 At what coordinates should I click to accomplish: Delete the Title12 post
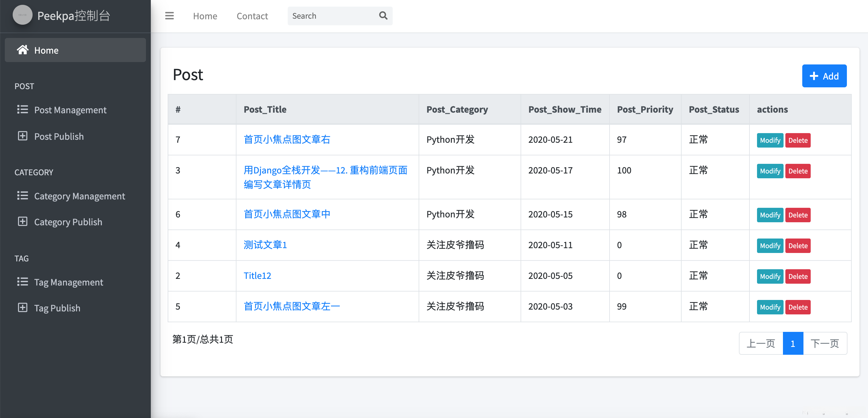[x=797, y=276]
